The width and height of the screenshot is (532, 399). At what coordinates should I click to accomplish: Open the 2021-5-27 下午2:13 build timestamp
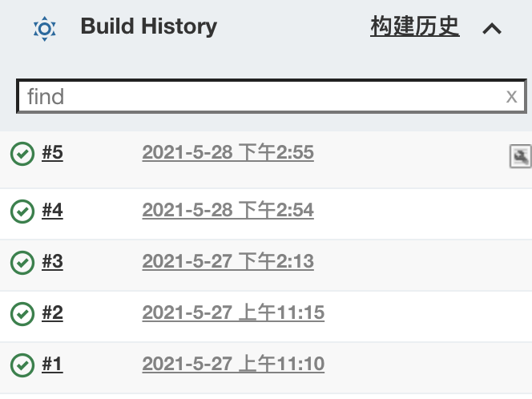(x=228, y=261)
